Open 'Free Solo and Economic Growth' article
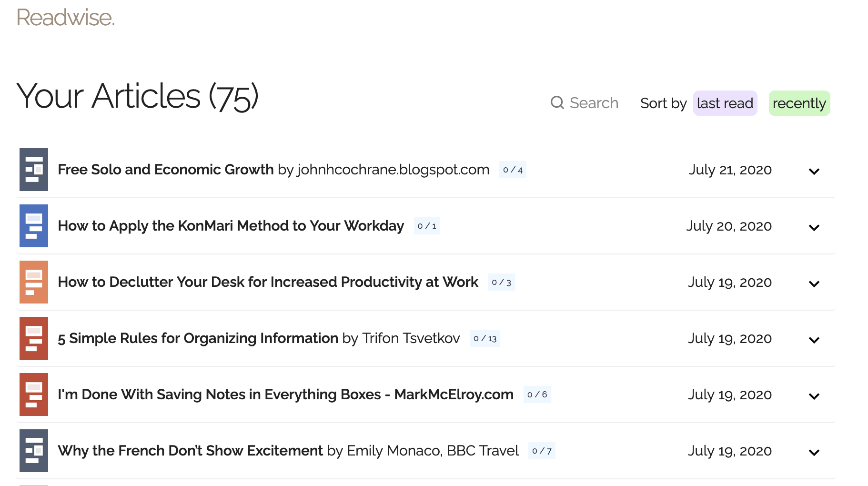Screen dimensions: 868x486 tap(165, 170)
